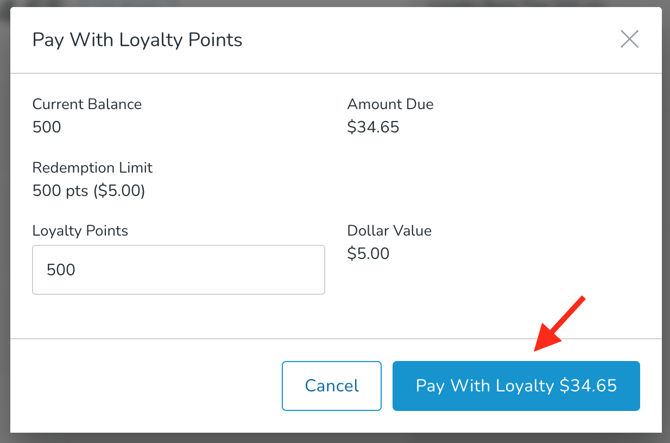
Task: Click the divider line above the footer buttons
Action: tap(200, 339)
